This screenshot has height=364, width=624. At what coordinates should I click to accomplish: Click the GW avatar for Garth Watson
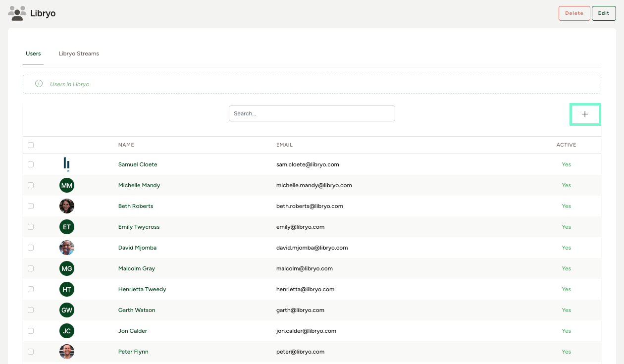point(67,310)
